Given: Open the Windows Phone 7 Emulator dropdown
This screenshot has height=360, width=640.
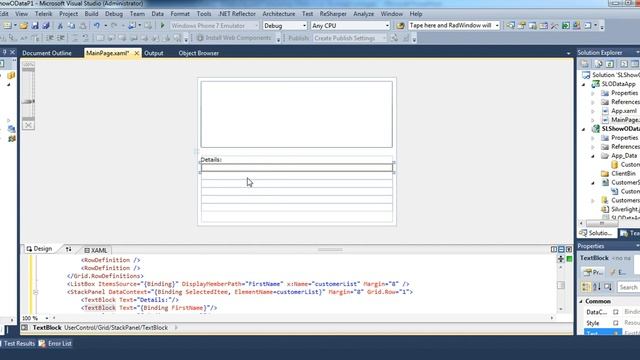Looking at the screenshot, I should click(256, 26).
